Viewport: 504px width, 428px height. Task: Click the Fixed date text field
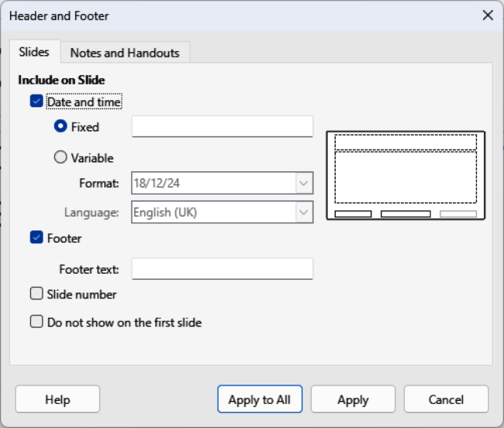click(222, 126)
